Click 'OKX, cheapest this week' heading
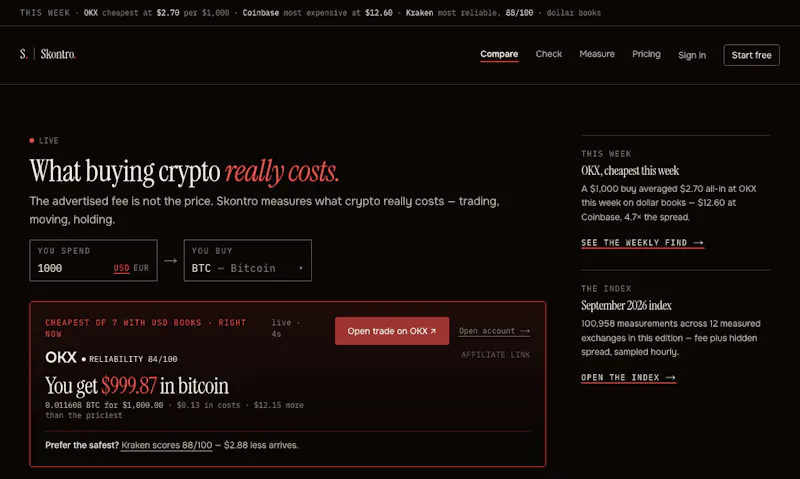Viewport: 800px width, 479px height. pos(630,171)
